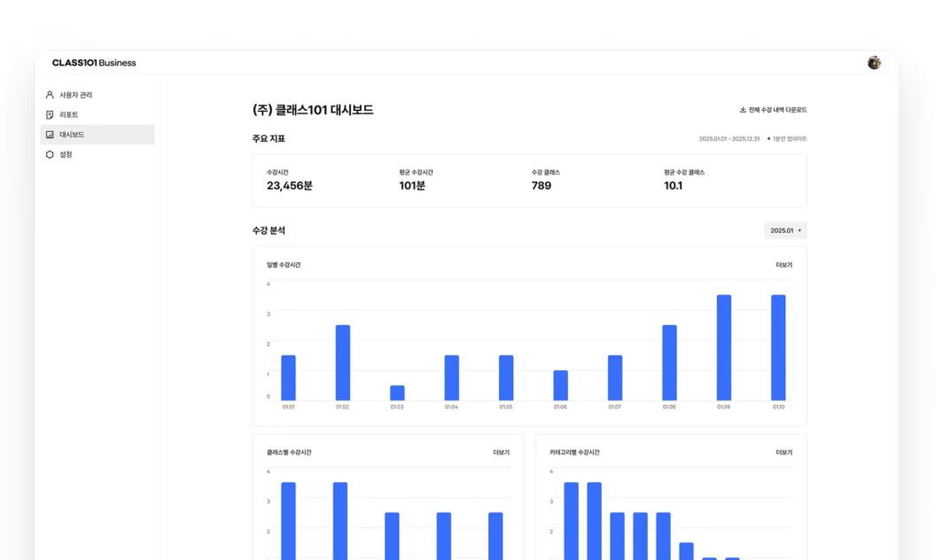The height and width of the screenshot is (560, 936).
Task: Click the 01.03 bar in daily chart
Action: (x=397, y=393)
